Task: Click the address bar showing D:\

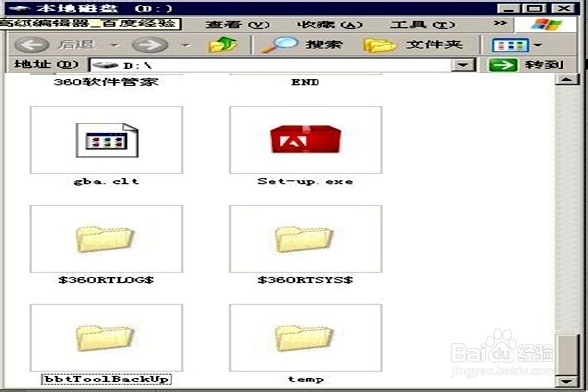Action: coord(270,65)
